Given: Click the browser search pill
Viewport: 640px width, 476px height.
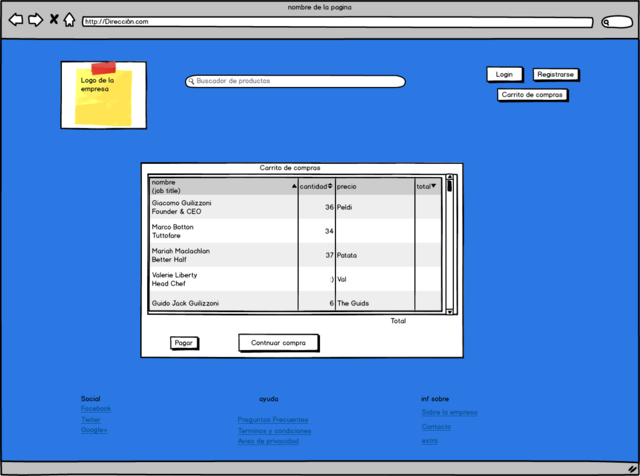Looking at the screenshot, I should click(617, 22).
